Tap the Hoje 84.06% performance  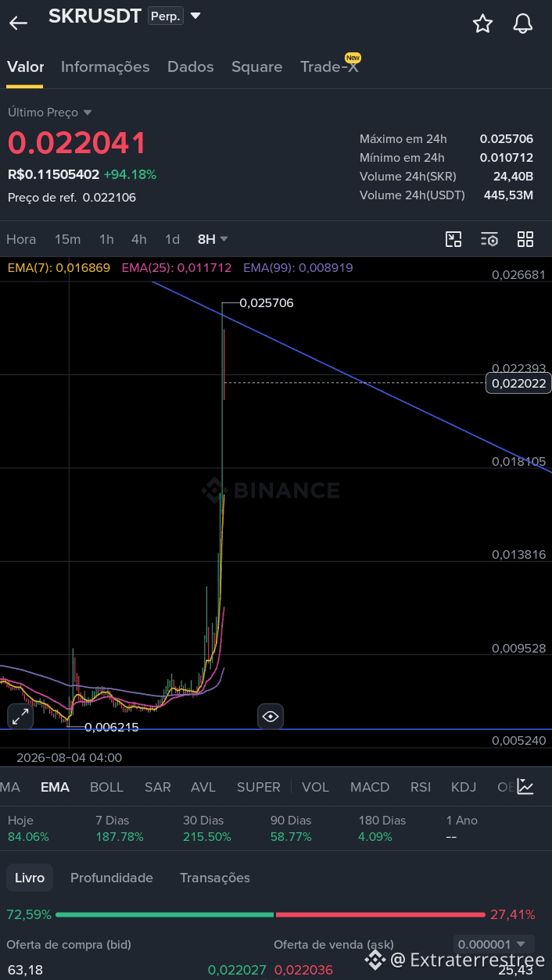click(x=28, y=828)
